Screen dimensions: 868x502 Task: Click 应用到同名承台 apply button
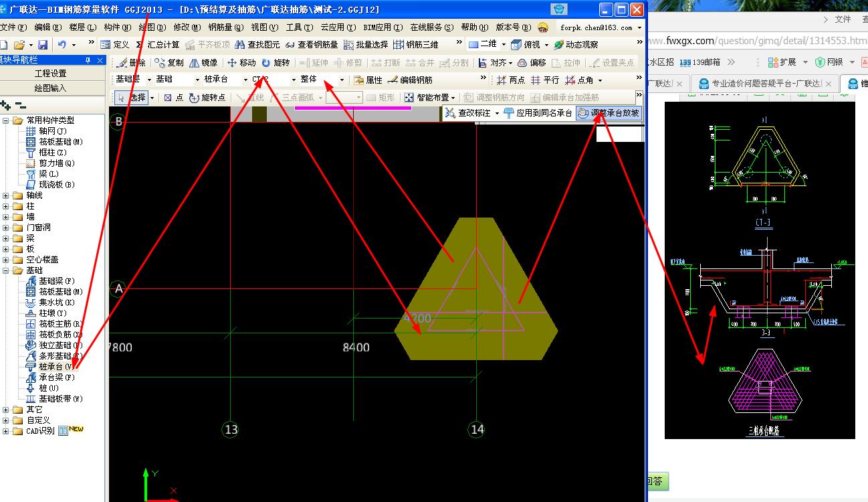pos(538,113)
